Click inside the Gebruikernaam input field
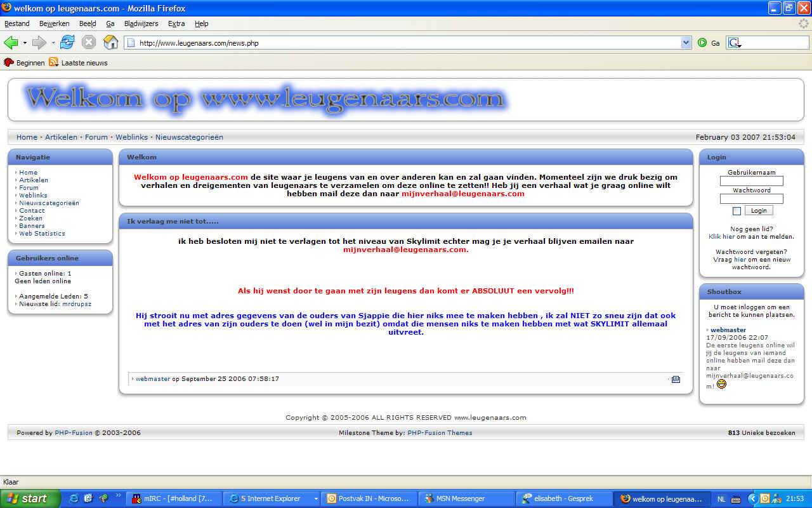The height and width of the screenshot is (508, 812). tap(751, 181)
